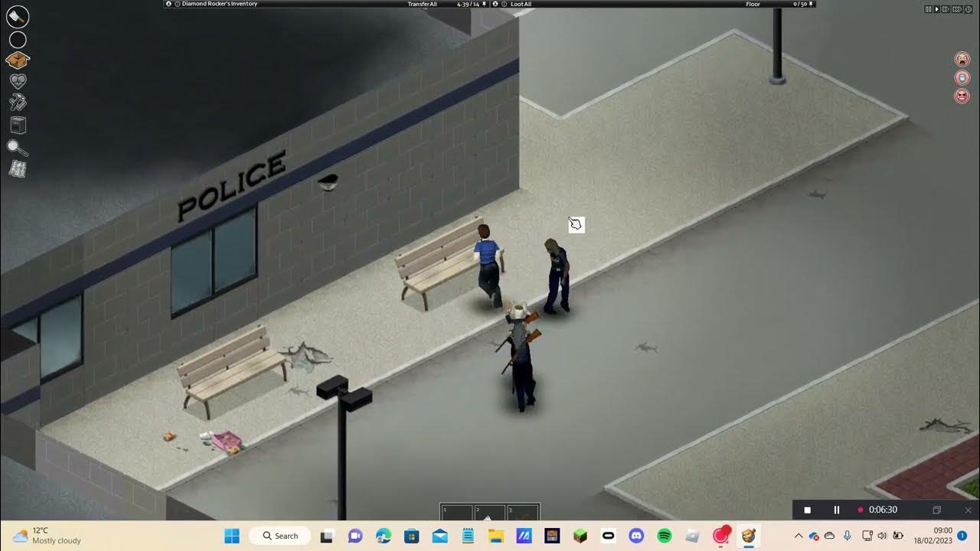Click the long-haired zombie in dark uniform

click(557, 275)
